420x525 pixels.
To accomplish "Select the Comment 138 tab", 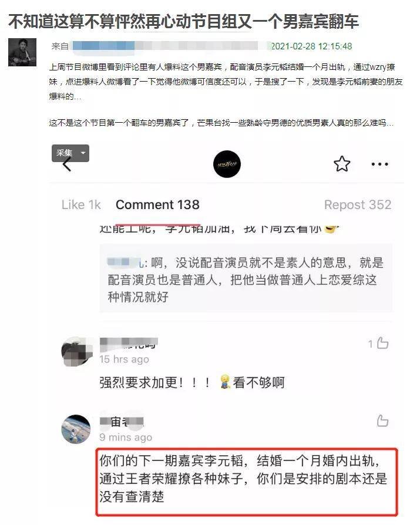I will (x=157, y=204).
